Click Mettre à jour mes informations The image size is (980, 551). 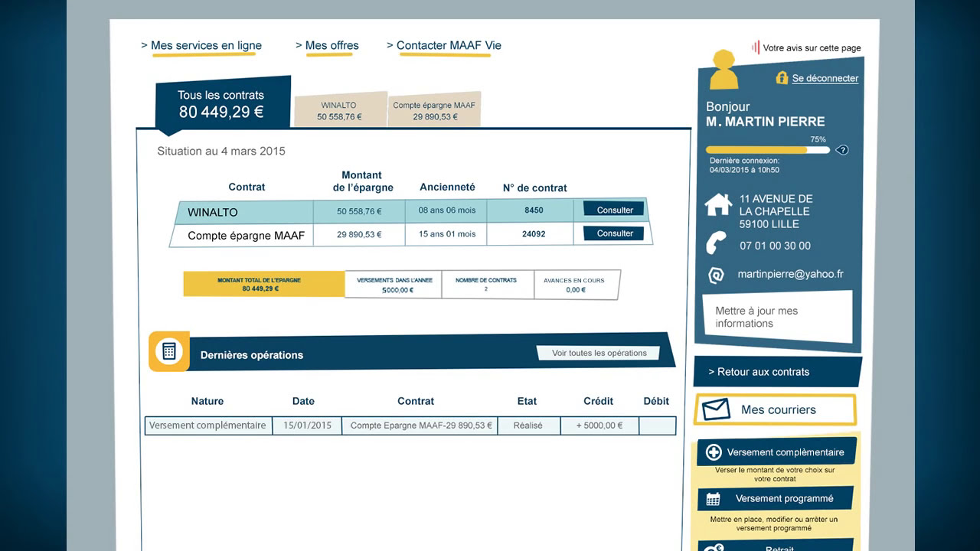coord(776,317)
